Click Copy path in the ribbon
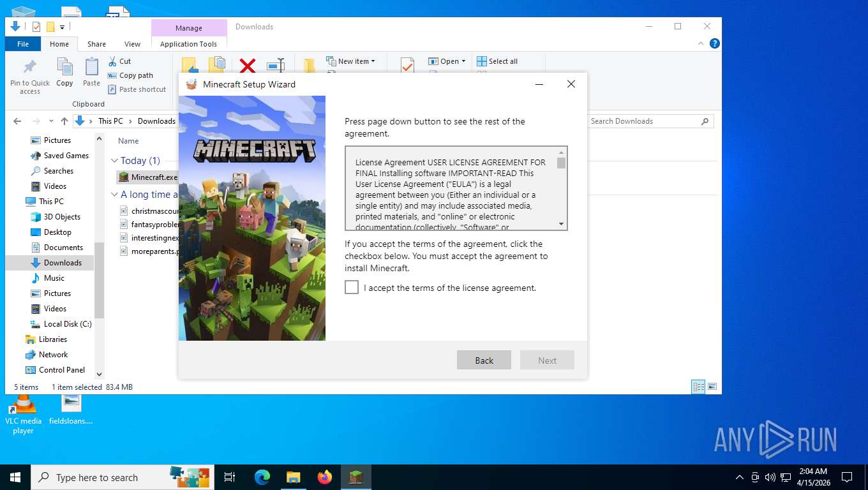 [x=130, y=75]
